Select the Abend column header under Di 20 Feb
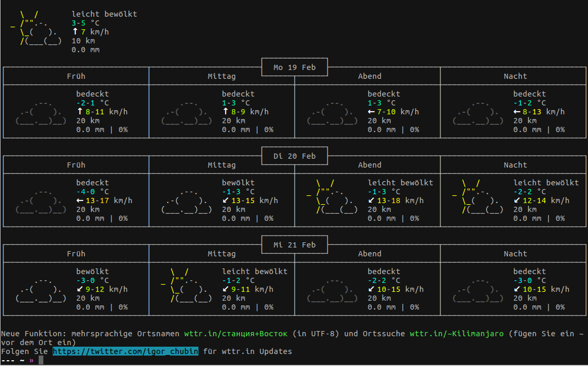The width and height of the screenshot is (588, 366). click(x=369, y=165)
